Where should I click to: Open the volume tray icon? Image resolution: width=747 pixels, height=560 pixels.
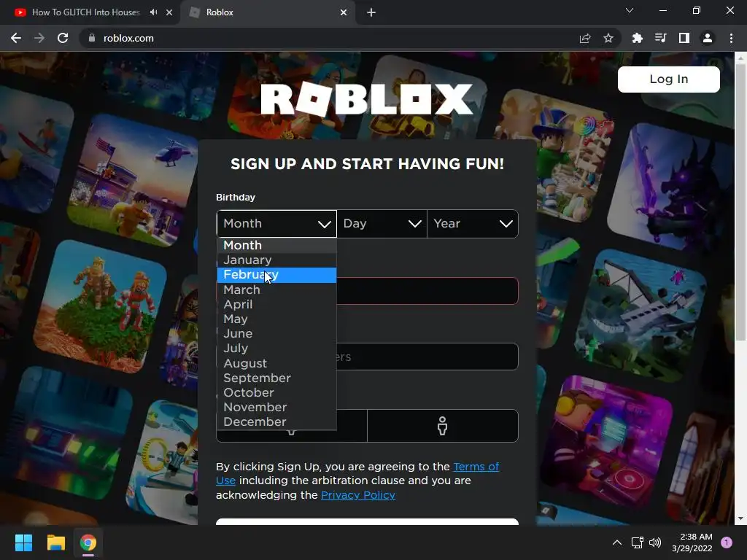pos(655,542)
